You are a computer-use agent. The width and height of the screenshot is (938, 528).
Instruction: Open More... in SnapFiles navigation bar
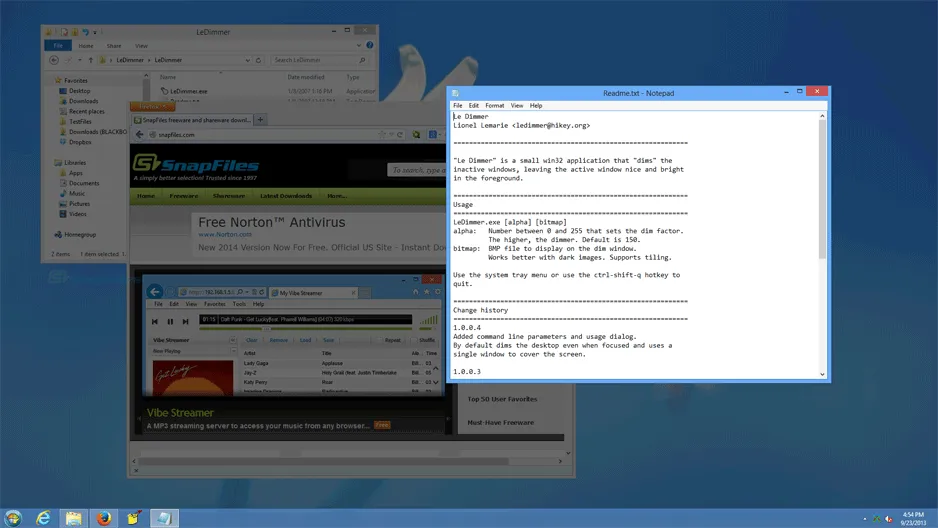(x=337, y=196)
